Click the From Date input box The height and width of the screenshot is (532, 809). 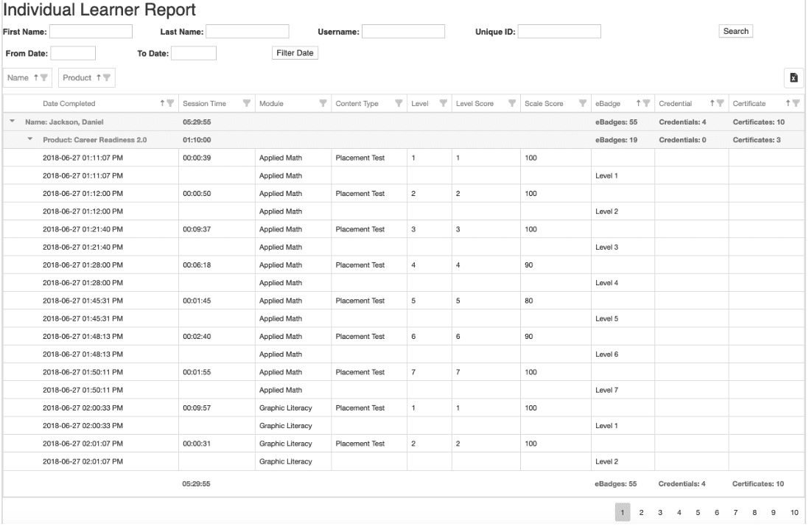pyautogui.click(x=73, y=53)
